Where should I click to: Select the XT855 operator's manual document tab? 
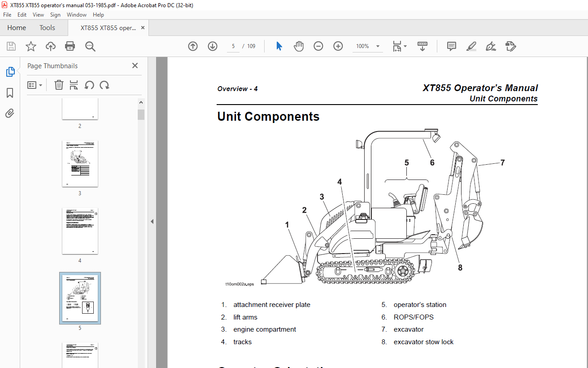tap(108, 28)
